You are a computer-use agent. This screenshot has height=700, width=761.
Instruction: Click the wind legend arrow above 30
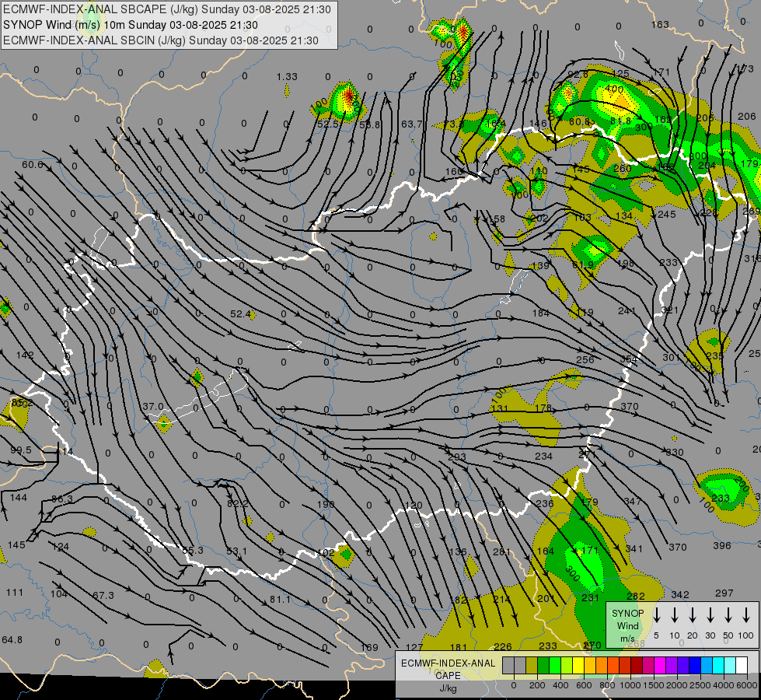point(710,615)
